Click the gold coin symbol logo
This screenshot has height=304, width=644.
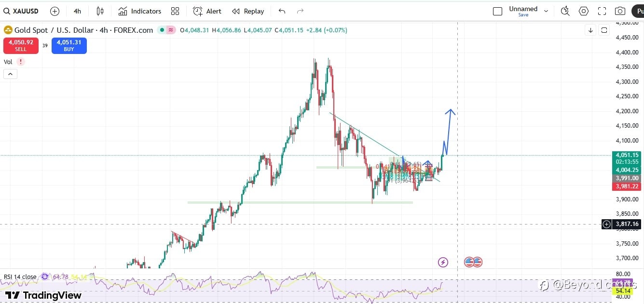coord(8,30)
